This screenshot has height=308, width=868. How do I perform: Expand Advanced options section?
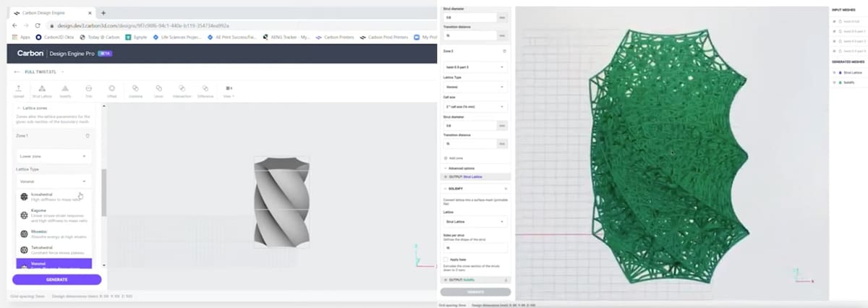pyautogui.click(x=458, y=168)
